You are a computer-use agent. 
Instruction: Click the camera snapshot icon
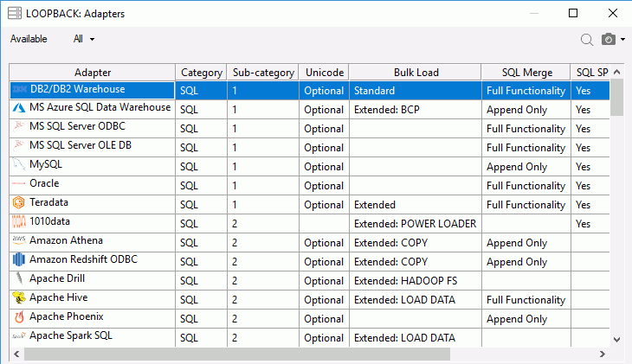609,39
